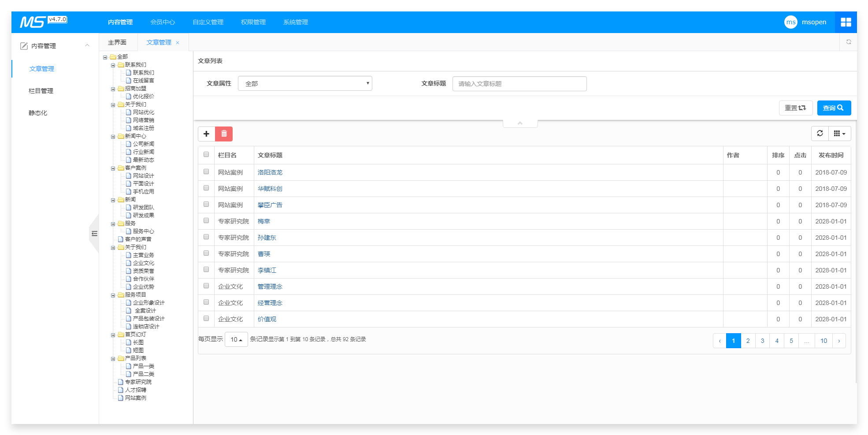The width and height of the screenshot is (868, 435).
Task: Click the 全部 root folder icon
Action: click(x=113, y=57)
